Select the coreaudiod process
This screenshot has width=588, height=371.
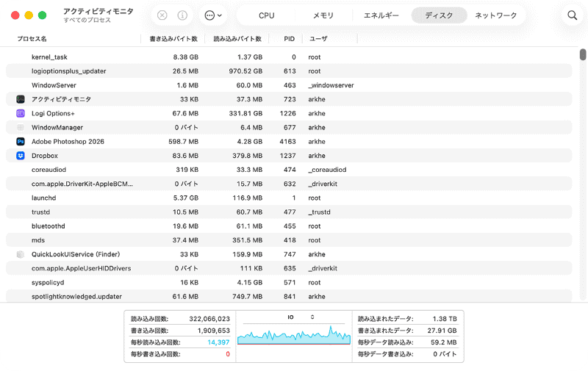pyautogui.click(x=289, y=170)
